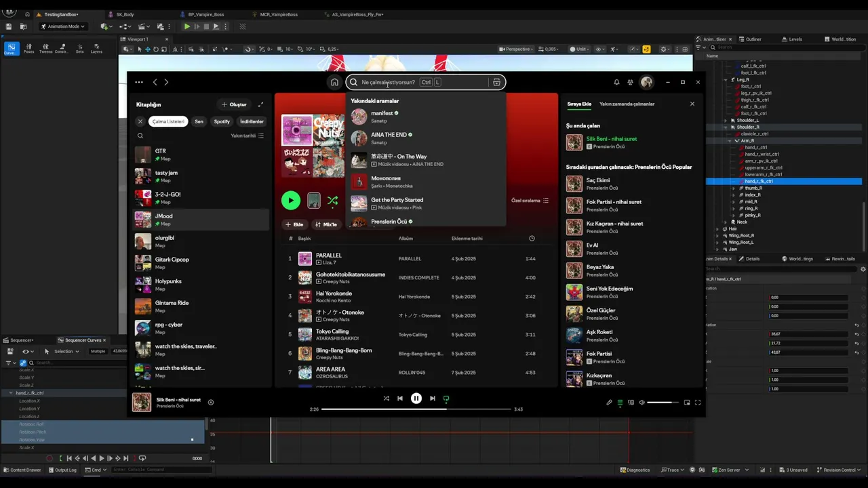868x488 pixels.
Task: Close the Spotify queue side panel
Action: coord(692,104)
